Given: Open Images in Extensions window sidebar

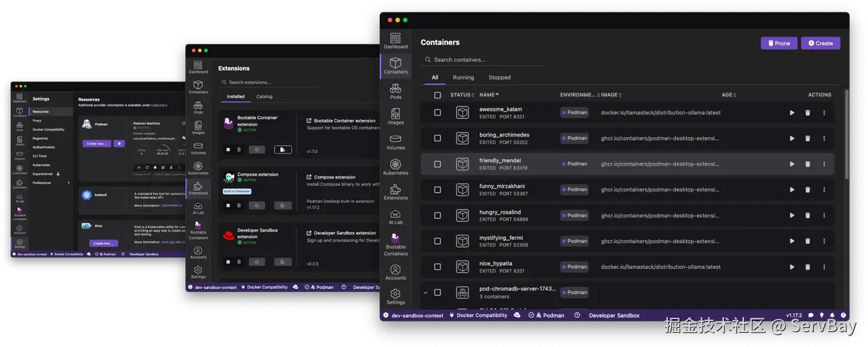Looking at the screenshot, I should click(198, 127).
